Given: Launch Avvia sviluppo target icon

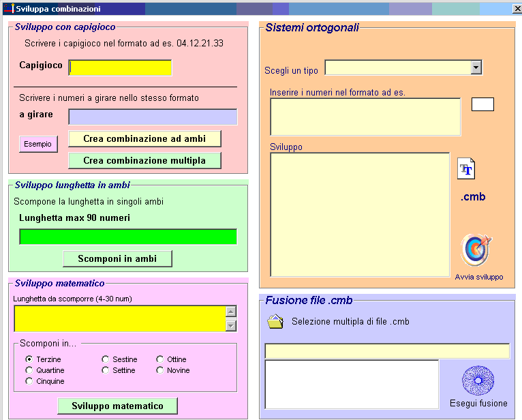Looking at the screenshot, I should (x=477, y=250).
